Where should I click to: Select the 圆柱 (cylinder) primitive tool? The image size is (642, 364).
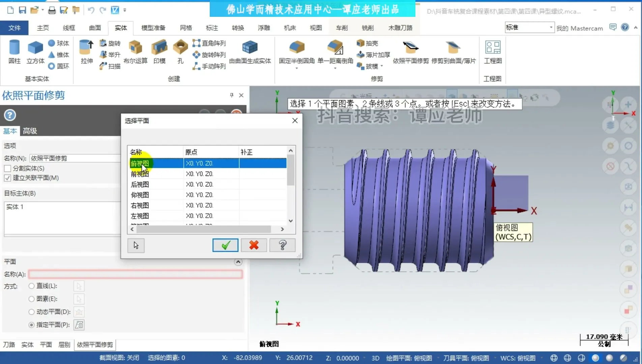pos(14,51)
